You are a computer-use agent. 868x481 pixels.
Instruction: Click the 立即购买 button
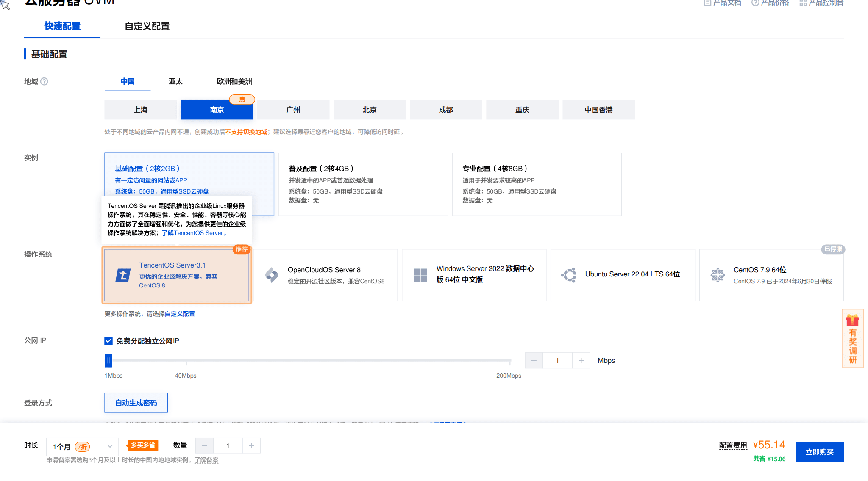819,452
